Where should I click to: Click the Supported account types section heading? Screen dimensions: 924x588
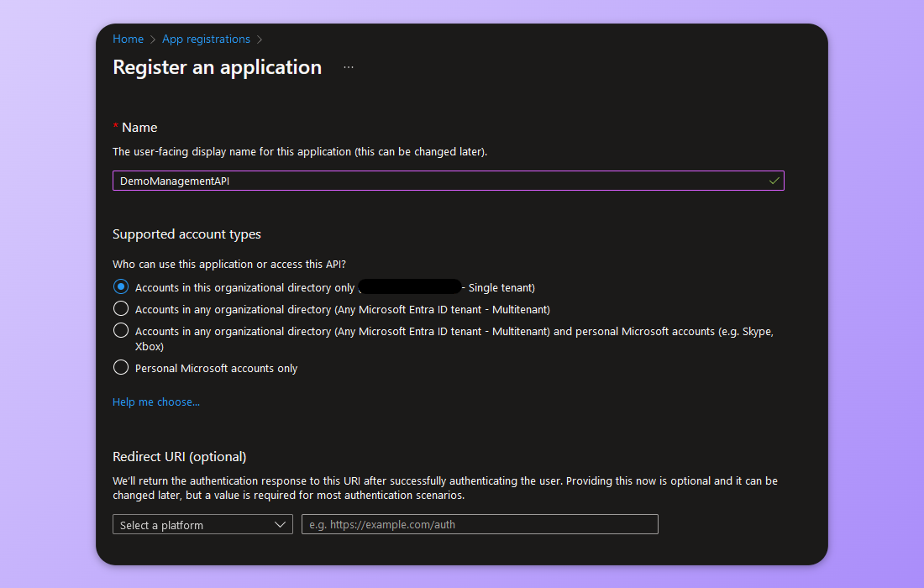coord(186,234)
